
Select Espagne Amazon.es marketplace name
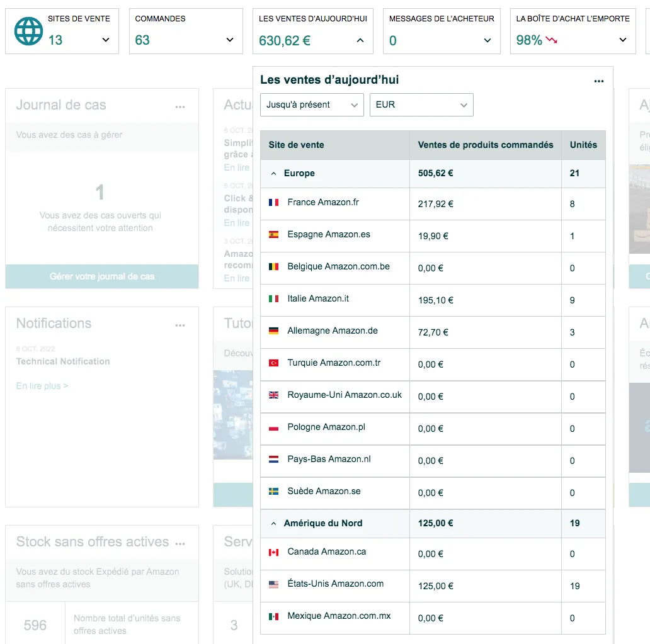click(329, 235)
